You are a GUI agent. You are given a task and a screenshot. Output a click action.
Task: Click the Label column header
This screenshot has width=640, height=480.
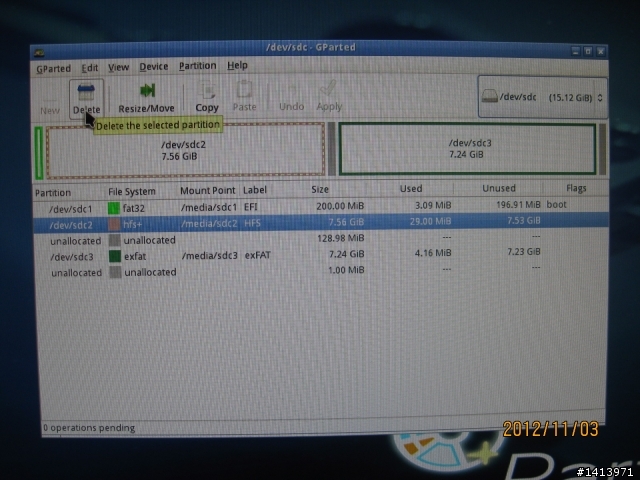pos(255,190)
